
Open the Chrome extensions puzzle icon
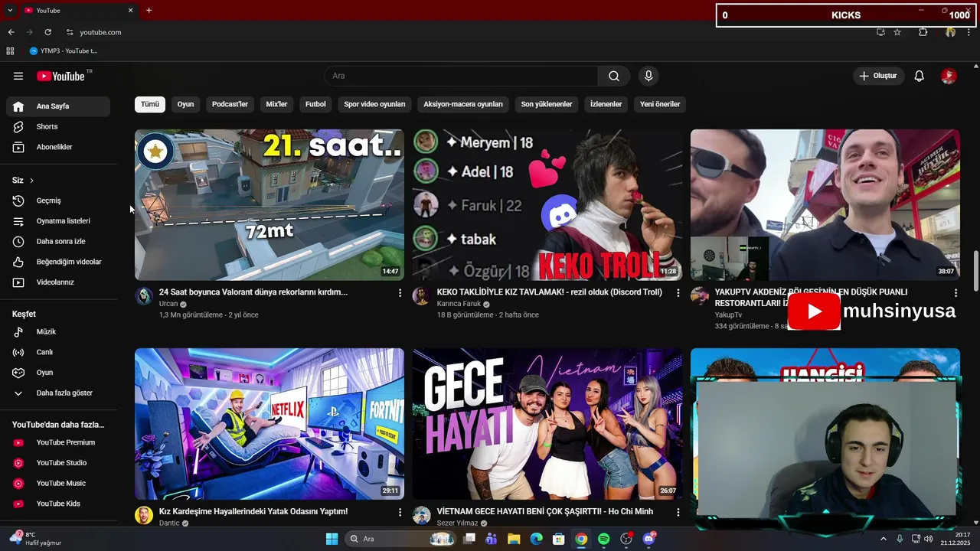click(x=923, y=32)
